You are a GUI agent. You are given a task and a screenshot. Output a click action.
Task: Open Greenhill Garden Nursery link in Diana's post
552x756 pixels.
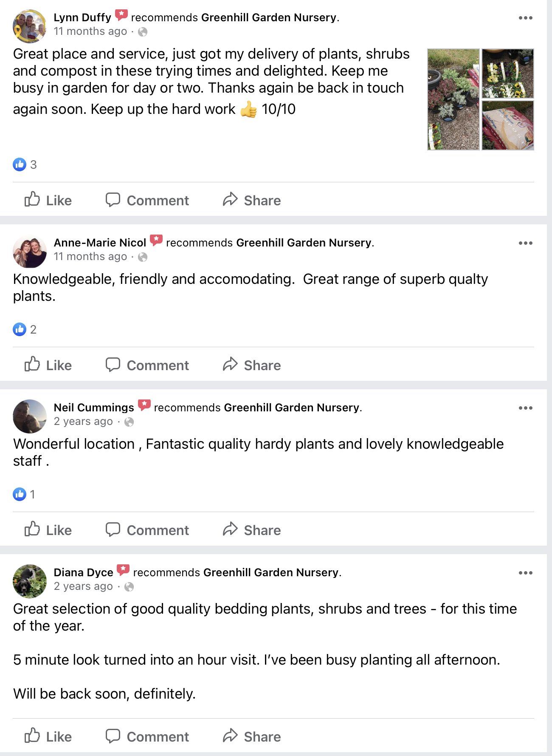click(x=271, y=572)
